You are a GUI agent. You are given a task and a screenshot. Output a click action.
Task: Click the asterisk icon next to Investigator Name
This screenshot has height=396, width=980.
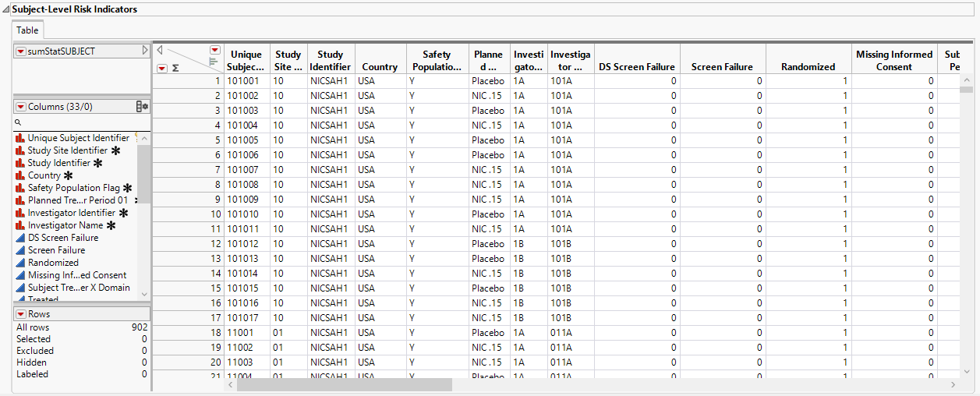pyautogui.click(x=111, y=225)
